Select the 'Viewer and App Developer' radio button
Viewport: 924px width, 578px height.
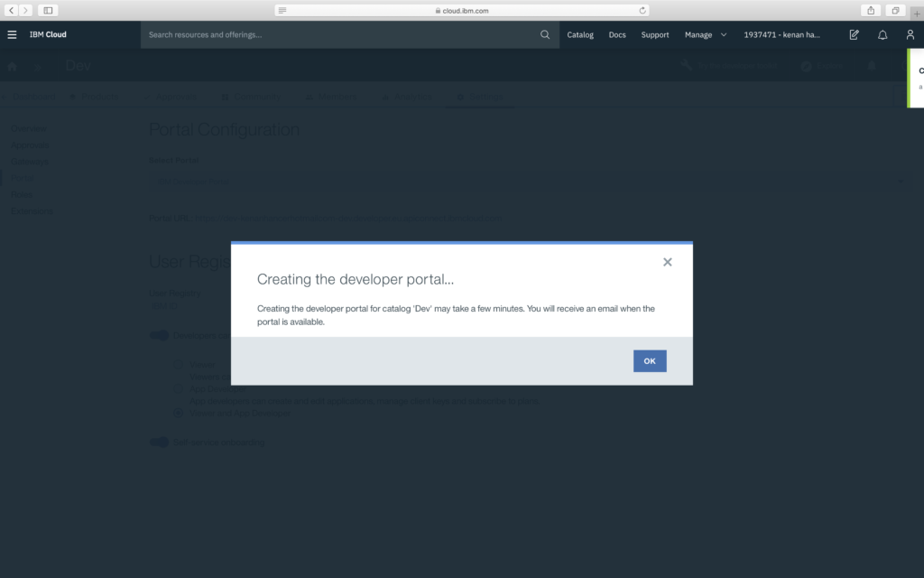coord(178,412)
